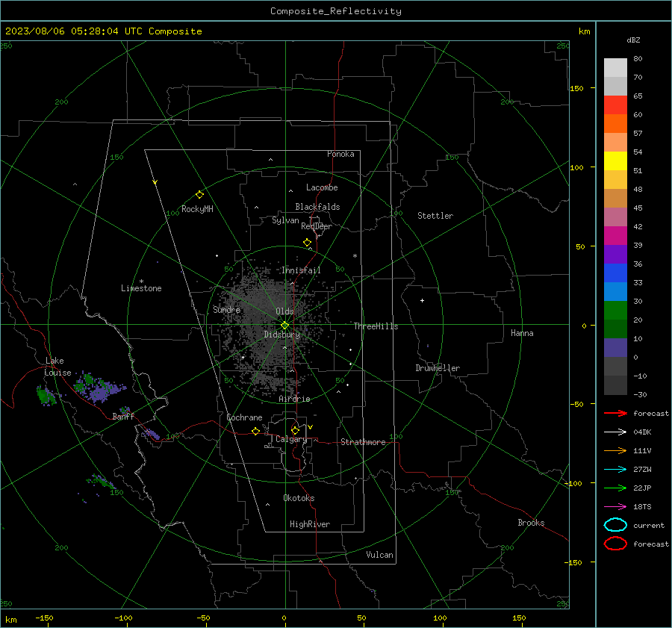
Task: Pick the slate purple 10 dBZ color band
Action: coord(615,347)
